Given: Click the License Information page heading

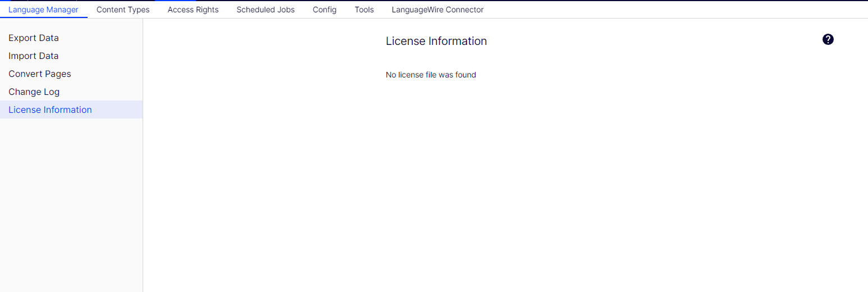Looking at the screenshot, I should [x=436, y=41].
